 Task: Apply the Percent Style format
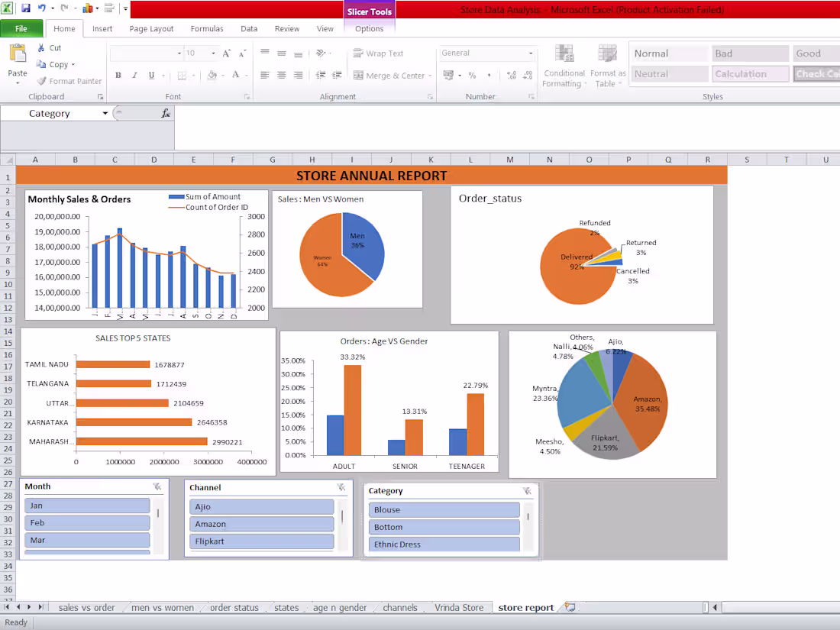(472, 75)
